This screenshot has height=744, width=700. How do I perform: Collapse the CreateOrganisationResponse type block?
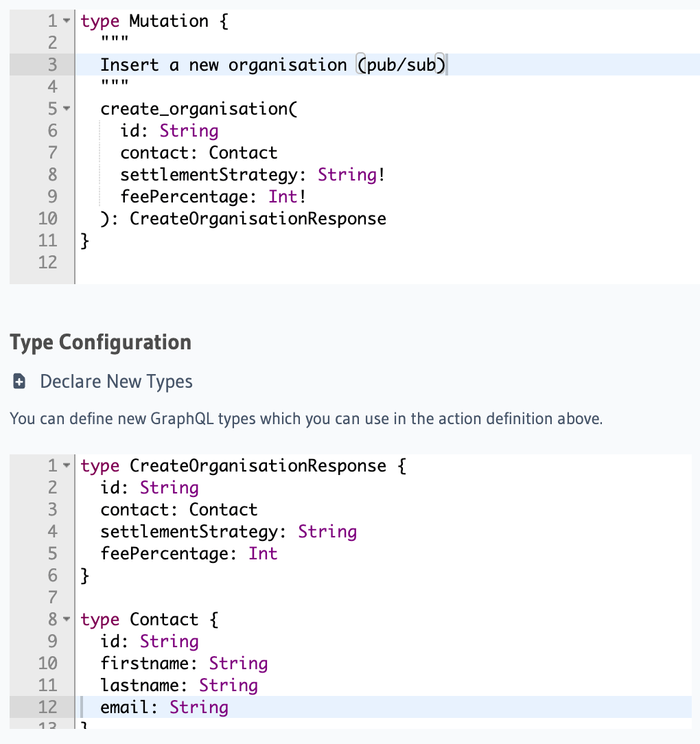tap(66, 465)
